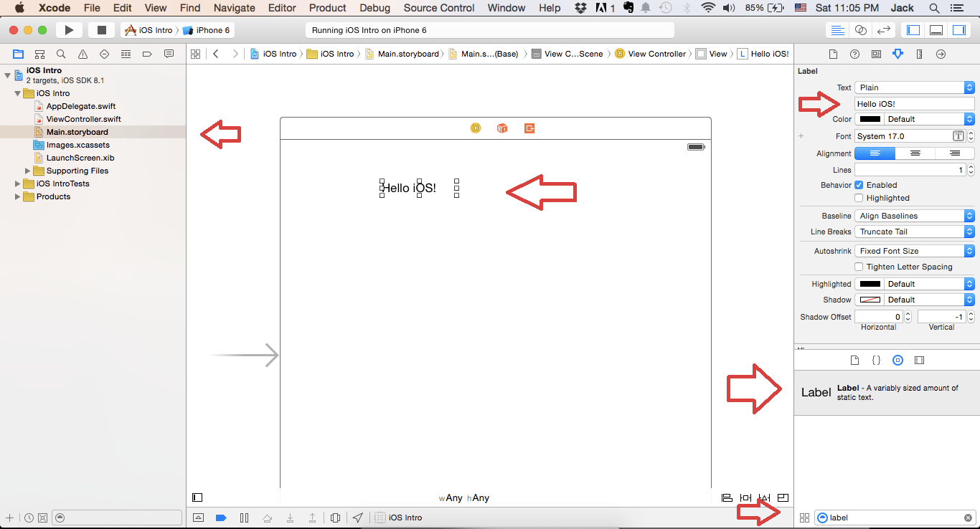Click the Highlighted color swatch
Screen dimensions: 980x529
tap(870, 284)
